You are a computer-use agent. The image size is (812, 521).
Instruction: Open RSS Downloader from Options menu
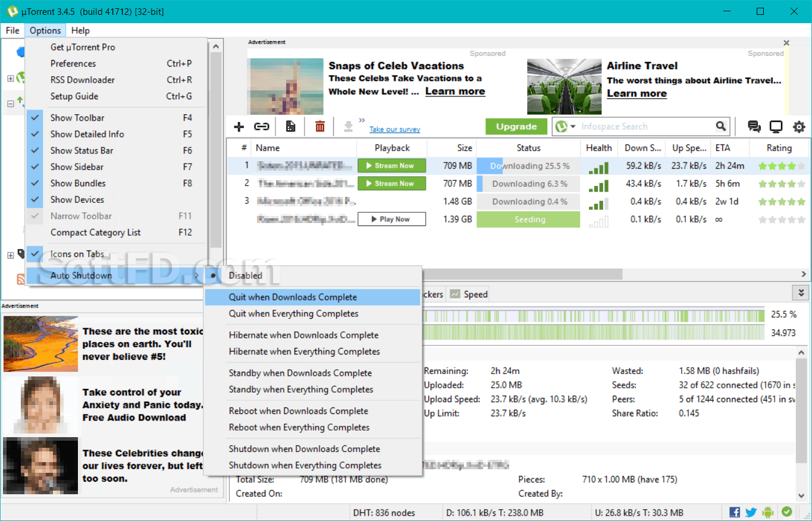pyautogui.click(x=116, y=80)
